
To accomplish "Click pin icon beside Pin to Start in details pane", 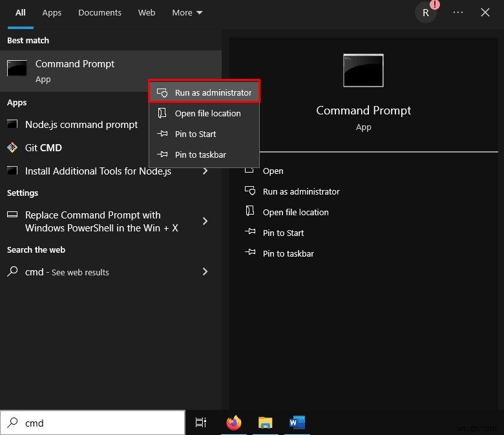I will pyautogui.click(x=250, y=231).
